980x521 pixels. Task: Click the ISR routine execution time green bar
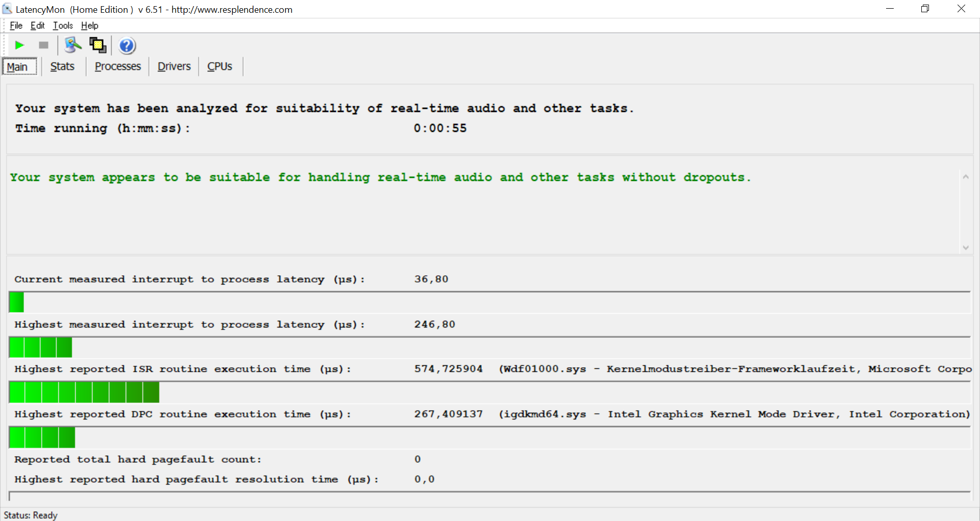[84, 392]
